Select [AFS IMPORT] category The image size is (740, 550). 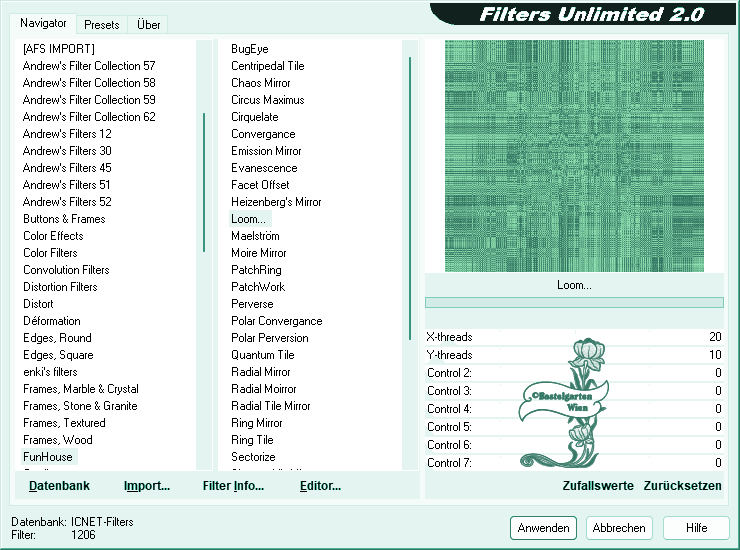[x=59, y=49]
